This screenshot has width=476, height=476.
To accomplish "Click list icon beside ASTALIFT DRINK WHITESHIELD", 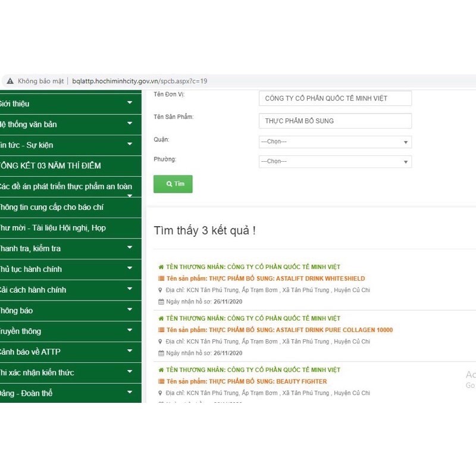I will click(161, 278).
